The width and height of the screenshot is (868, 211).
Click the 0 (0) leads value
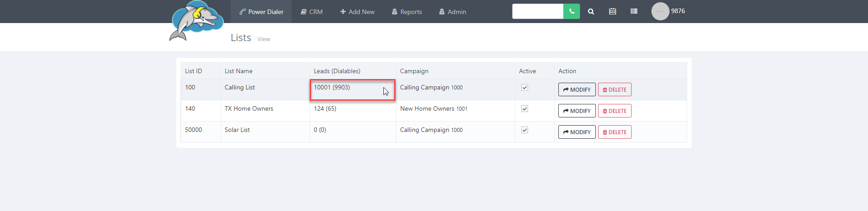point(320,130)
